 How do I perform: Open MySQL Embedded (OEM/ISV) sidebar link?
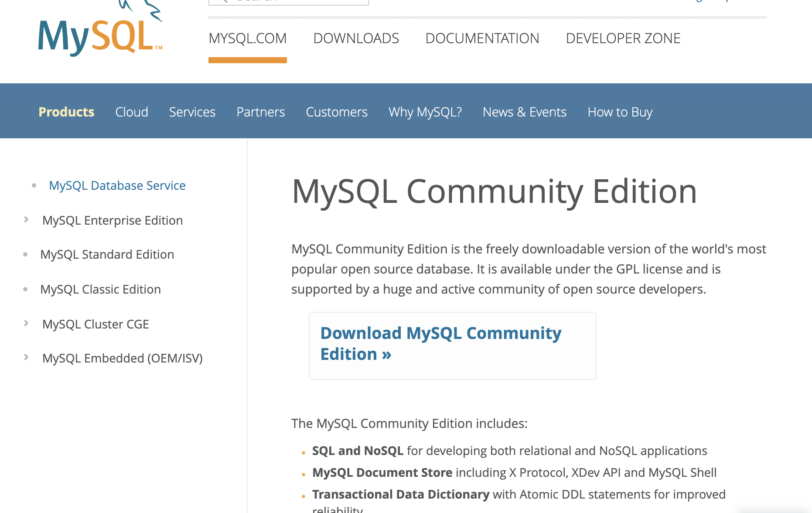123,358
